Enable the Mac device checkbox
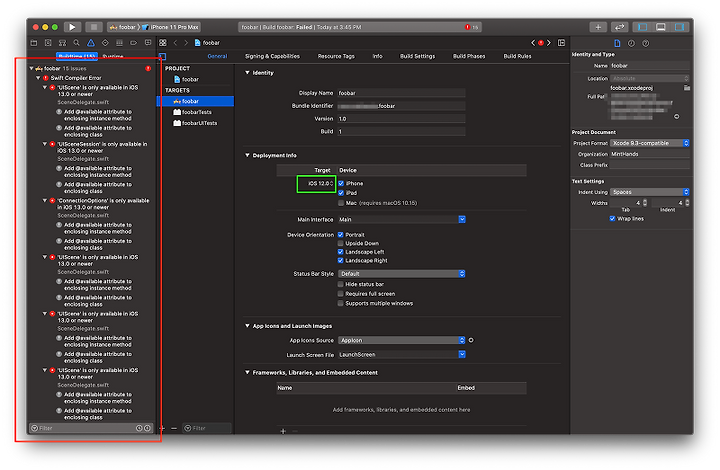This screenshot has height=470, width=720. 341,202
